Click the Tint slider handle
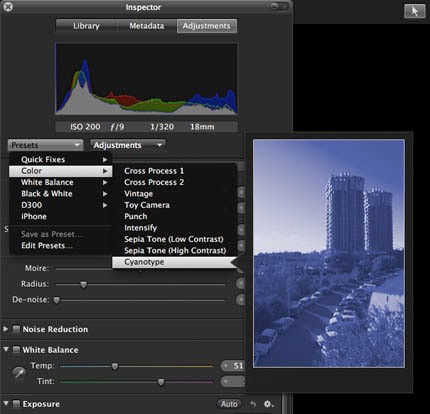Screen dimensions: 430x414 click(x=161, y=382)
